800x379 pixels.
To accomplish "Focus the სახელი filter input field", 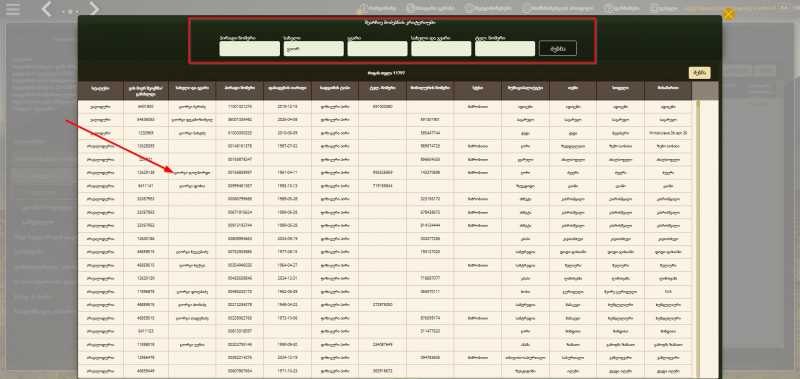I will pyautogui.click(x=313, y=48).
